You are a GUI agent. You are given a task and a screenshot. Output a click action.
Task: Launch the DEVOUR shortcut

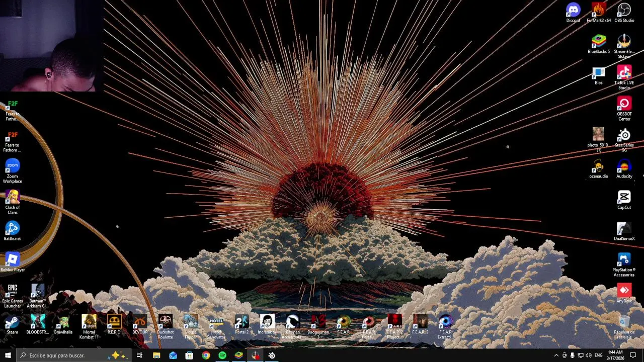pos(140,325)
